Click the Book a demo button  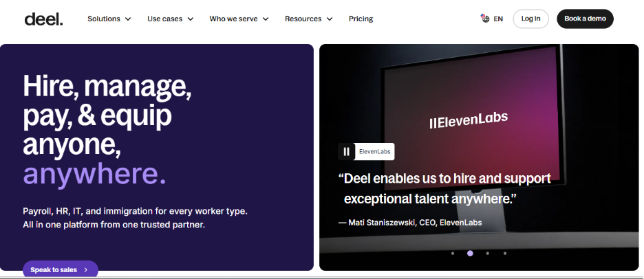coord(585,19)
